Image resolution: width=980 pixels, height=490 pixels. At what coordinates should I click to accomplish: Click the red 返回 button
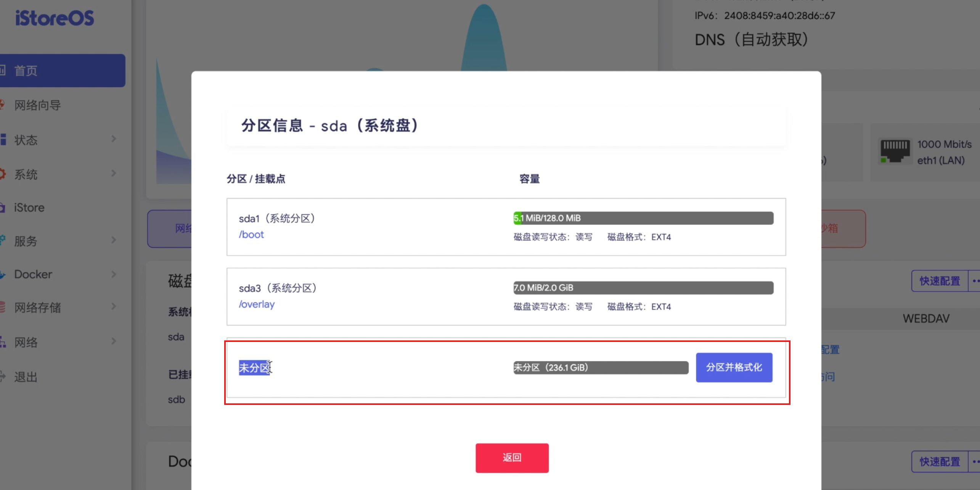pyautogui.click(x=512, y=458)
